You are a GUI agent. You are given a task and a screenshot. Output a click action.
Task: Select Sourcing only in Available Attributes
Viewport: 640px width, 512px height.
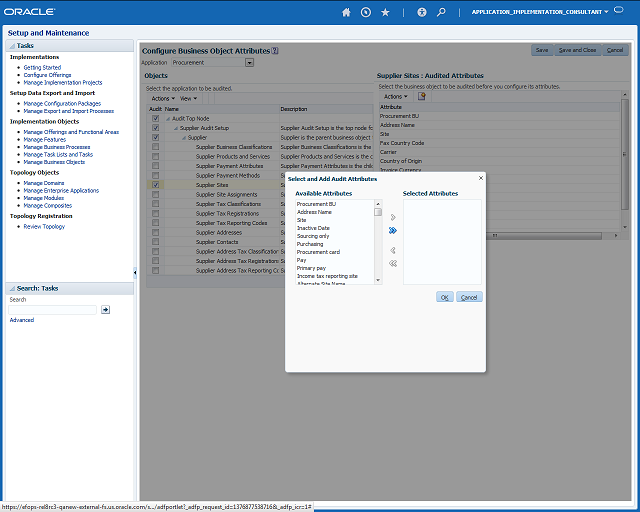pos(313,236)
